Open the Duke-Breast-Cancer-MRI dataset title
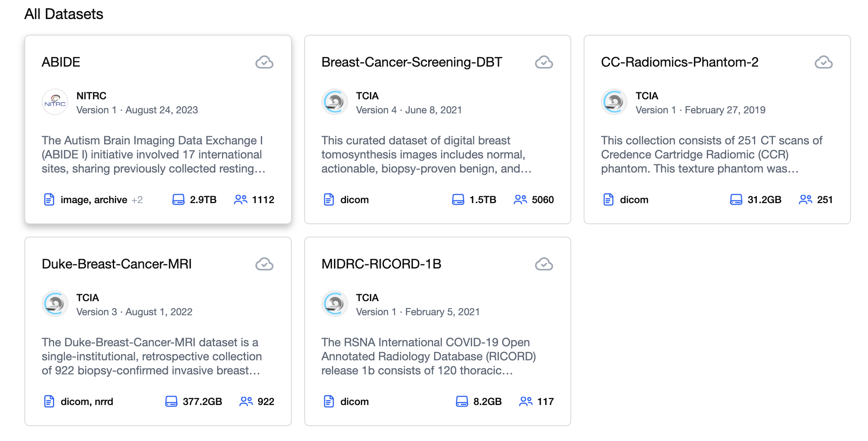The height and width of the screenshot is (441, 868). (117, 264)
